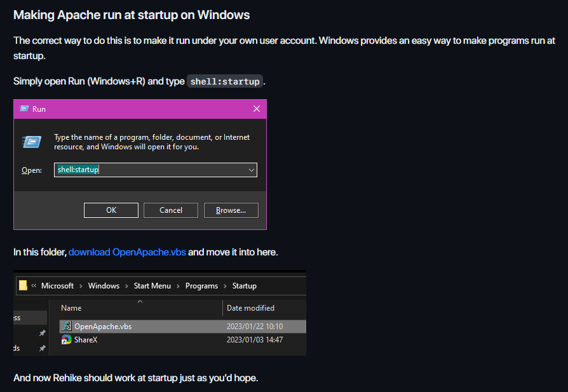Click the Browse... button in Run dialog
The height and width of the screenshot is (392, 568).
click(231, 210)
